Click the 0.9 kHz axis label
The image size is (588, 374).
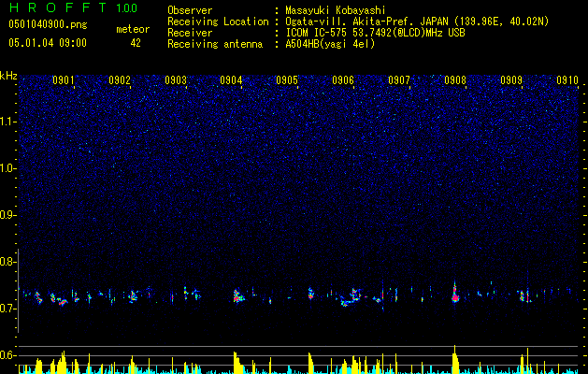pos(7,215)
